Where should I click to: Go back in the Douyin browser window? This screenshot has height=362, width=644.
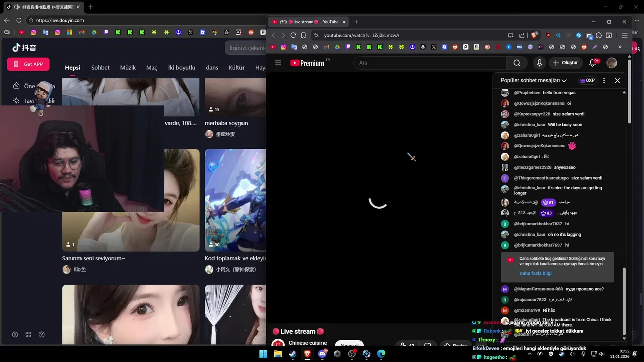(x=6, y=20)
